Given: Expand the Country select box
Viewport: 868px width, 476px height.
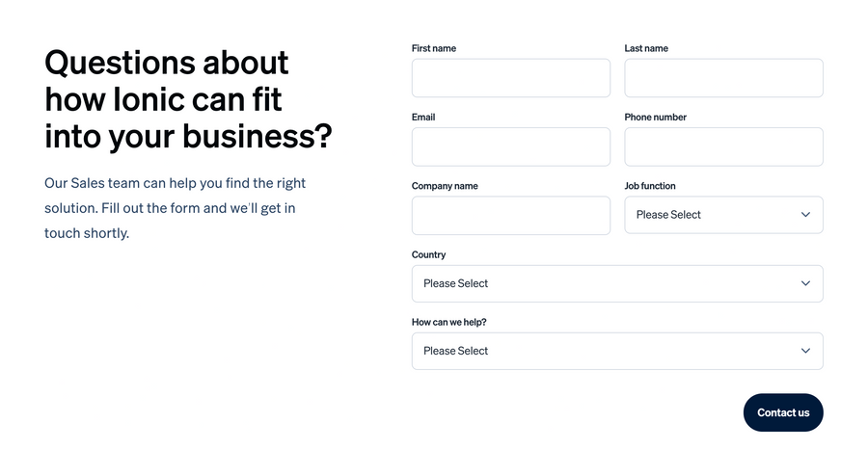Looking at the screenshot, I should point(608,283).
